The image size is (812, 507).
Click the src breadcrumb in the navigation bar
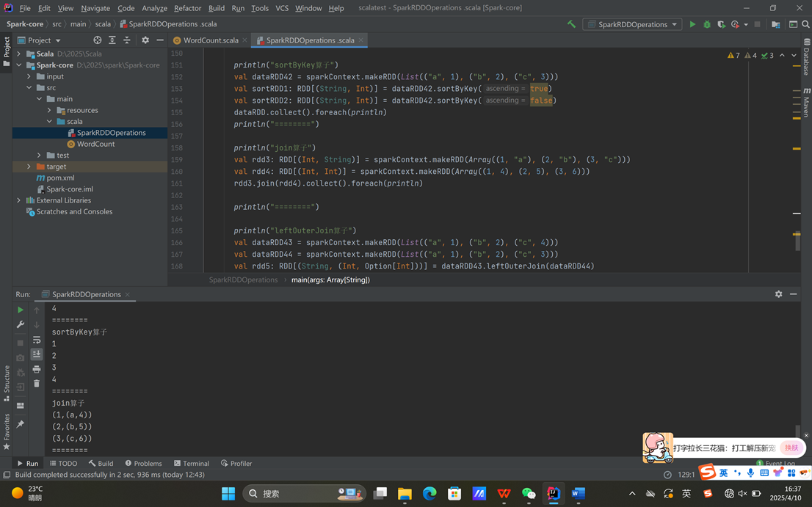coord(57,23)
